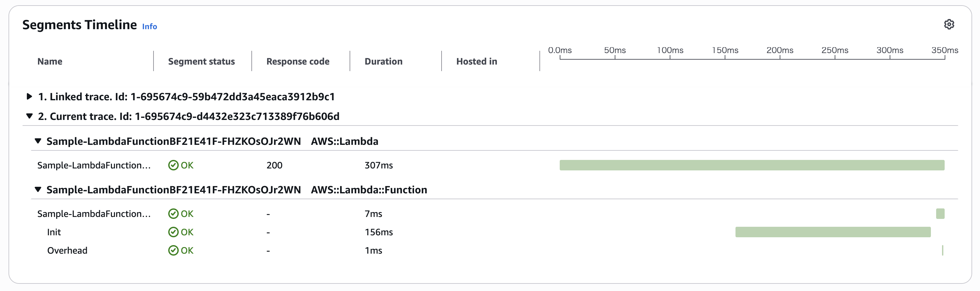Select the Overhead subsegment row name
Viewport: 980px width, 291px height.
[67, 250]
